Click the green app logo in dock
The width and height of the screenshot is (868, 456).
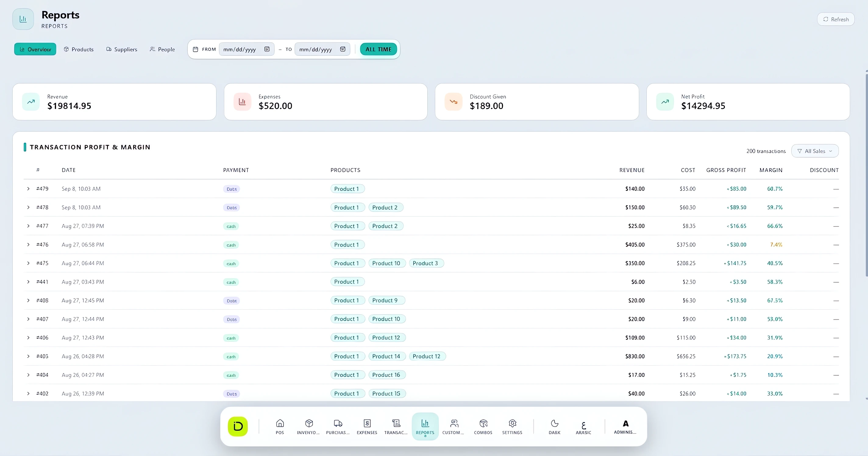pos(237,426)
